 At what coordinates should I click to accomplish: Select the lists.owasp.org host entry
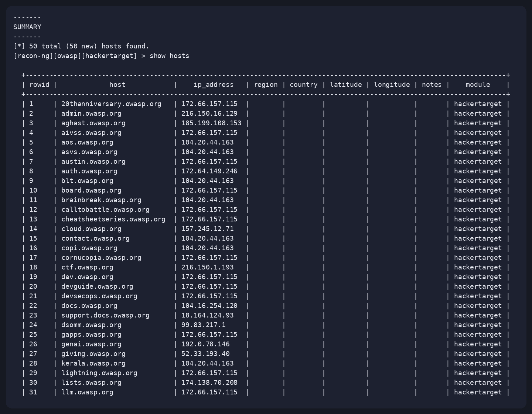[x=91, y=383]
